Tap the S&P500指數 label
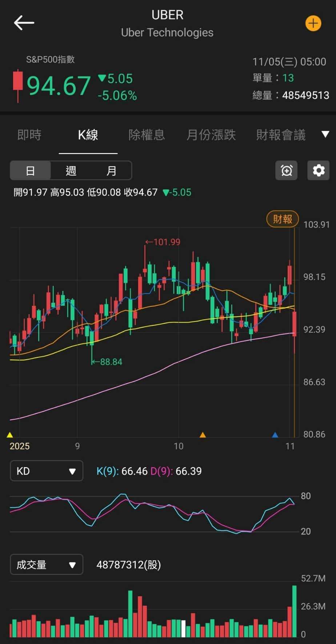The image size is (336, 644). coord(50,59)
